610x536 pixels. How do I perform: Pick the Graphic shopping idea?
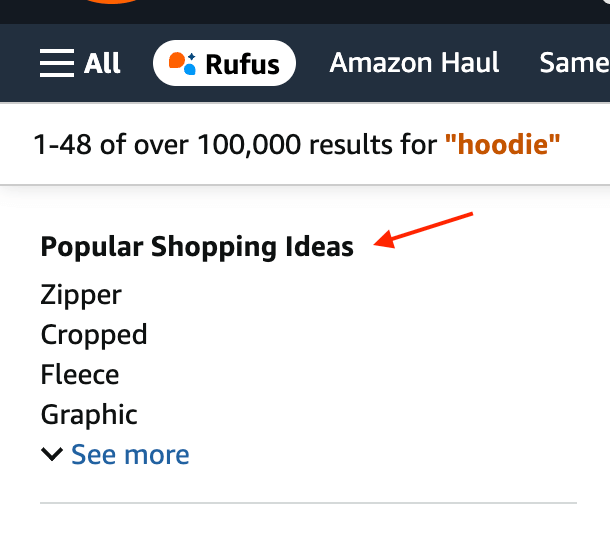89,414
